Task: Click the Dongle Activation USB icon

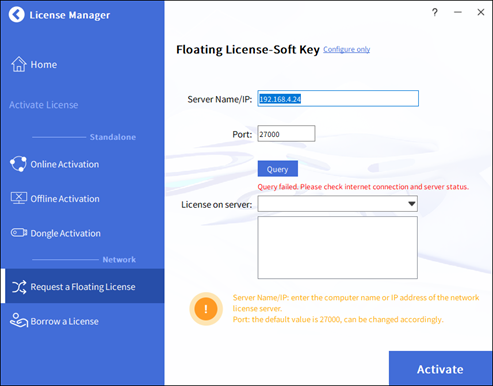Action: [x=19, y=233]
